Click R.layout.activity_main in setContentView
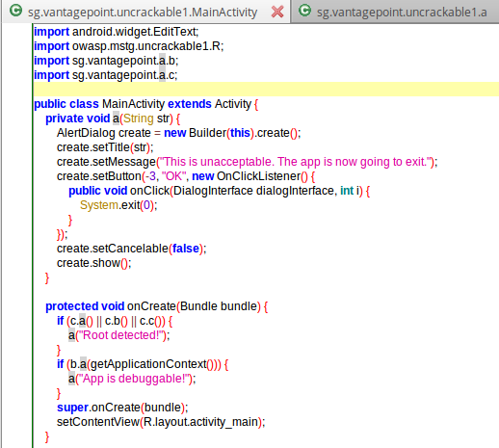Viewport: 499px width, 448px height. click(x=200, y=422)
